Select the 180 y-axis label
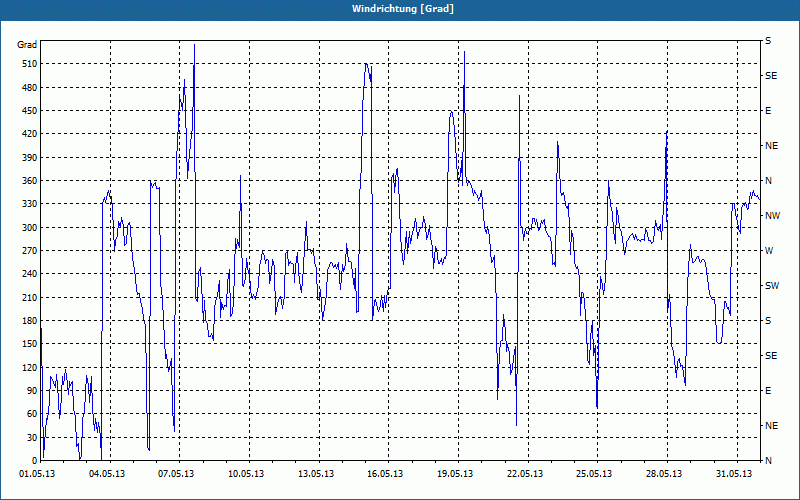This screenshot has height=500, width=800. pyautogui.click(x=30, y=321)
